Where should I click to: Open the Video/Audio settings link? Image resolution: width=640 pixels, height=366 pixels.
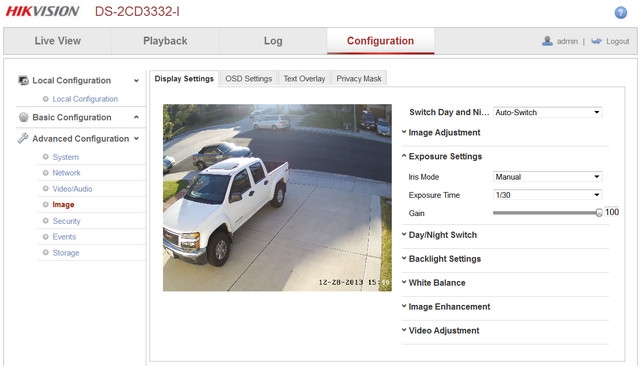point(72,189)
